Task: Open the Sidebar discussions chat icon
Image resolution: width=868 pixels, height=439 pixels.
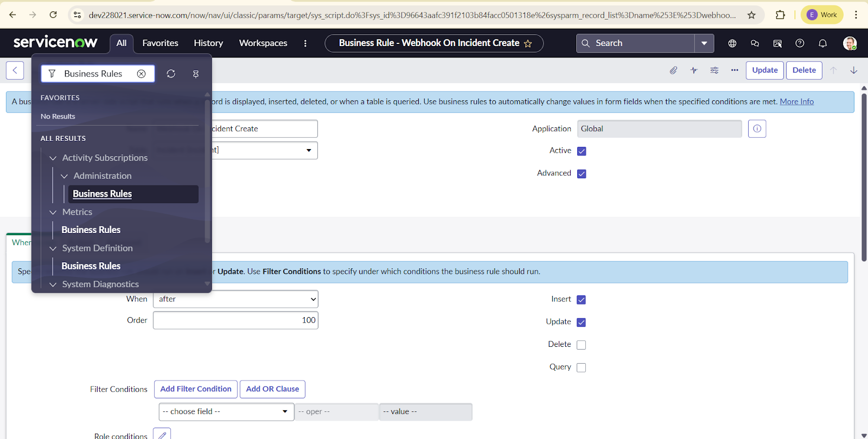Action: click(x=755, y=43)
